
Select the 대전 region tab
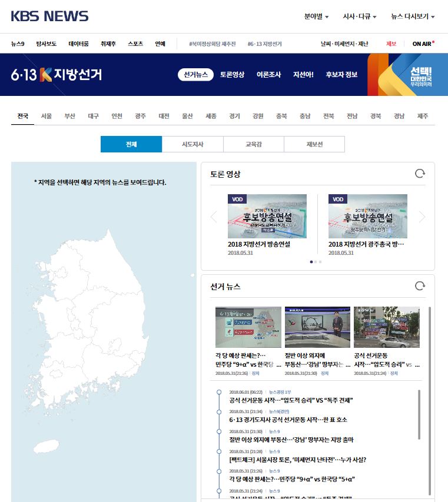(x=164, y=116)
